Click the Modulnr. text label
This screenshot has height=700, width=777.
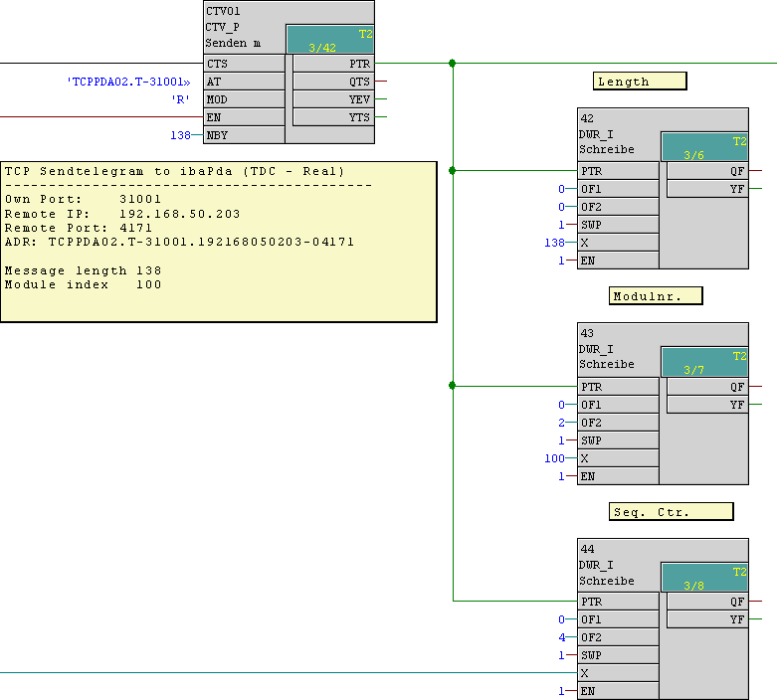656,296
